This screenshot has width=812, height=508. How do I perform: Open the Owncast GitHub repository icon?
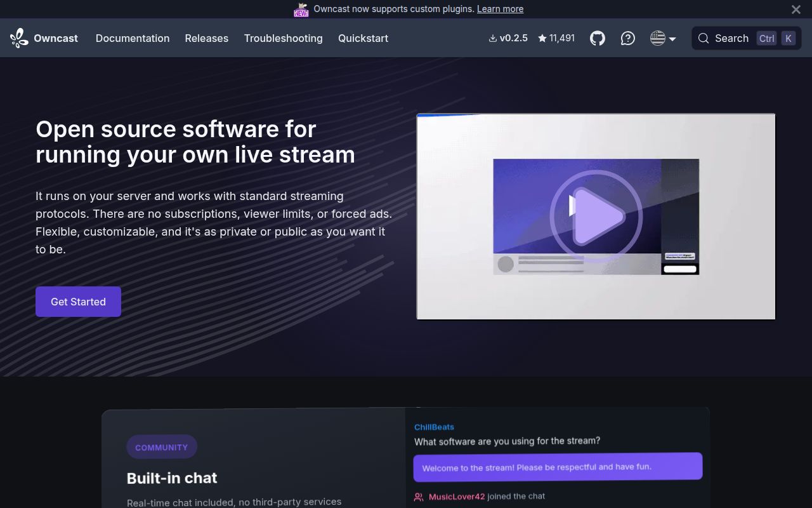598,38
